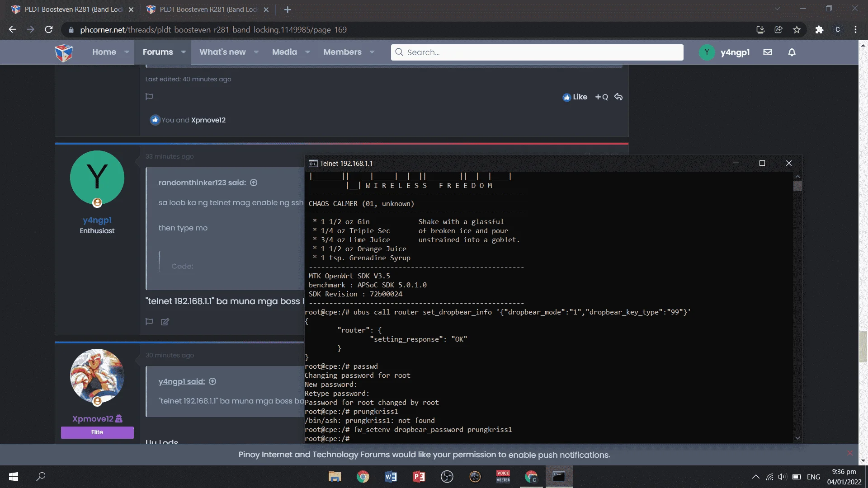Click the 30 minutes ago timestamp
The image size is (868, 488).
pos(170,355)
